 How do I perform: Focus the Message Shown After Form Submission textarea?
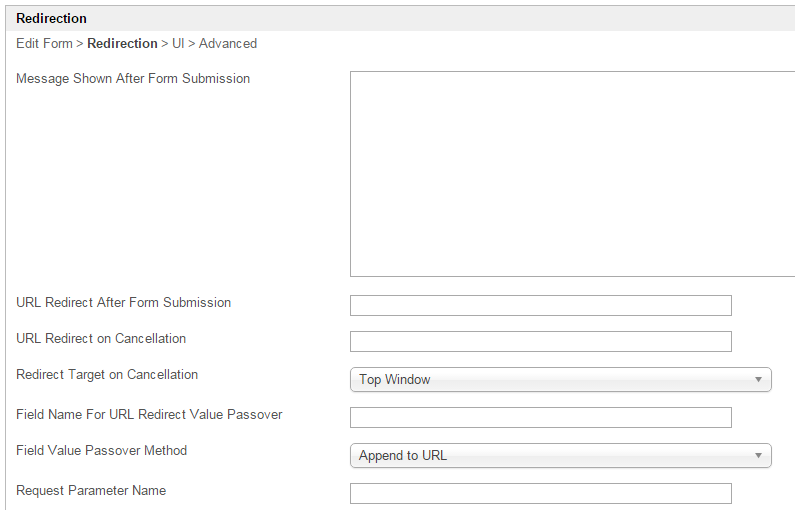[572, 173]
